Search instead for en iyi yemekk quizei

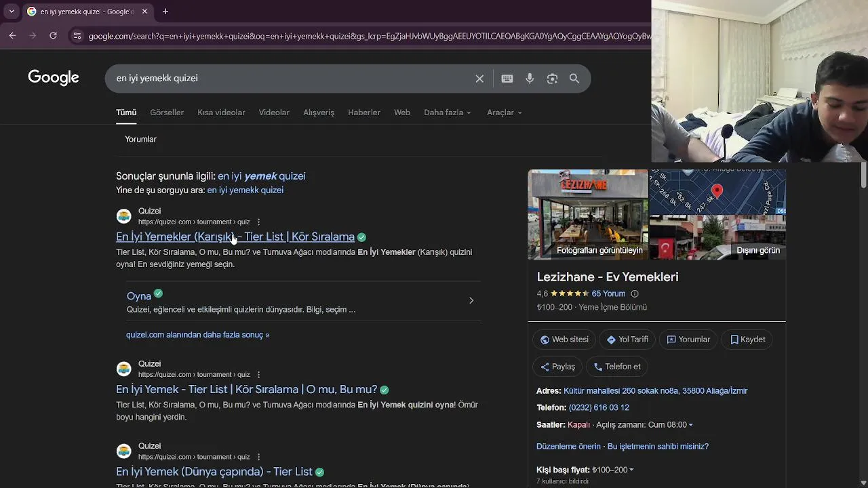pos(245,190)
